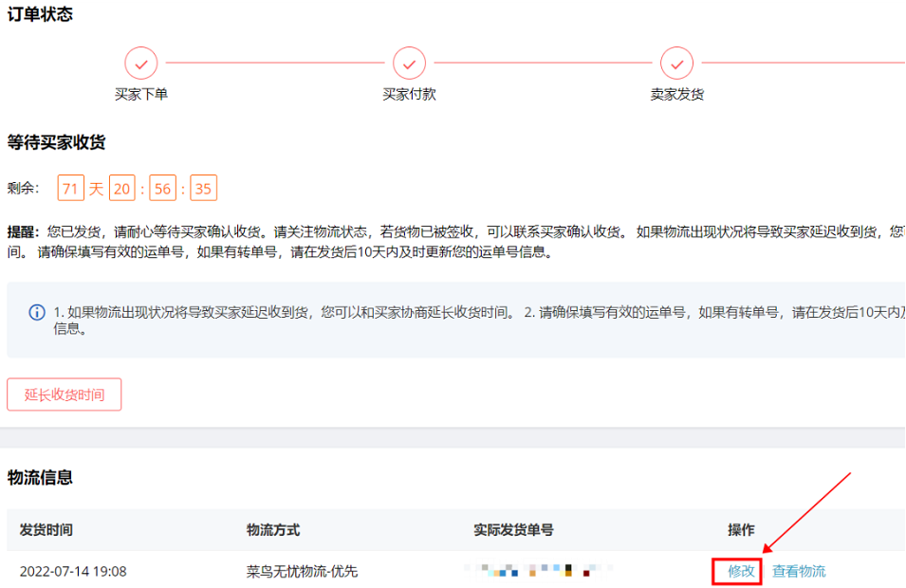
Task: Click the blurred tracking number cell
Action: coord(536,571)
